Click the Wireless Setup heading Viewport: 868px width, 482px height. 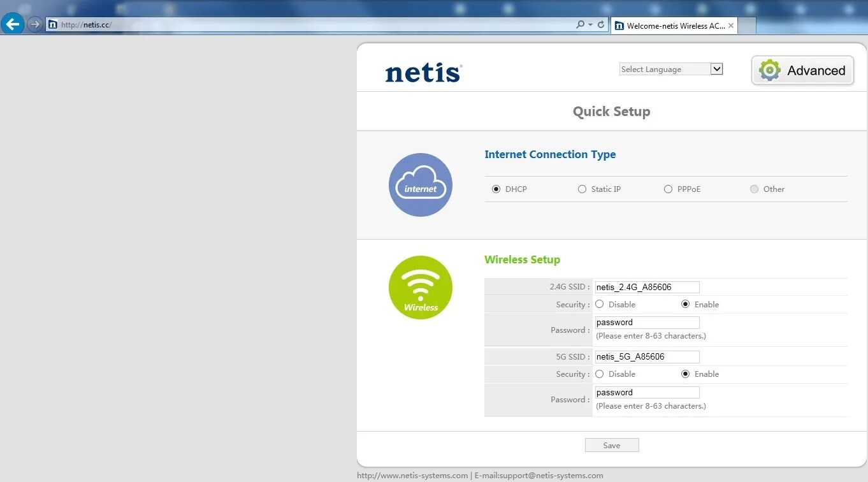pos(522,259)
